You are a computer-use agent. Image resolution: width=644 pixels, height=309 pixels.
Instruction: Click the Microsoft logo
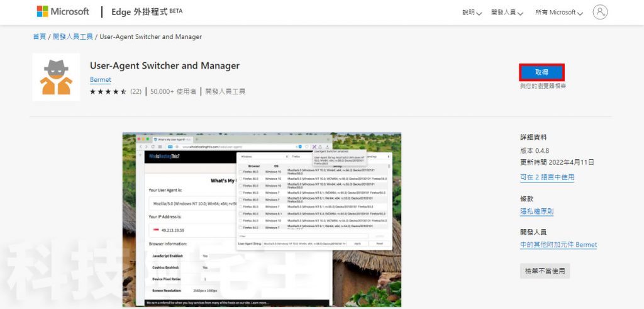tap(63, 11)
